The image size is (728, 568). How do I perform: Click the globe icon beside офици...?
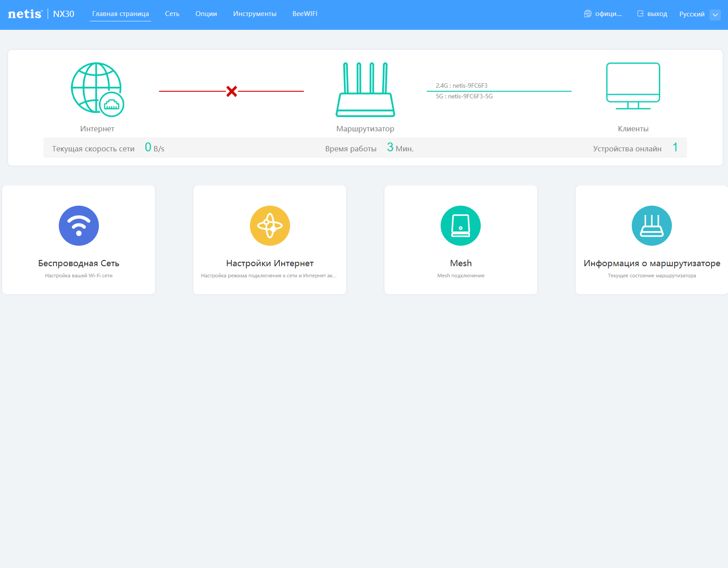click(x=588, y=14)
